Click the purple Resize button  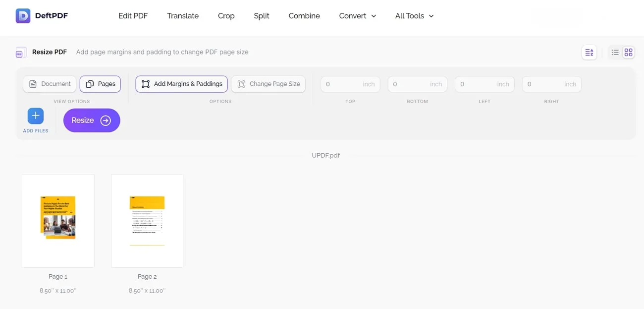[x=92, y=120]
